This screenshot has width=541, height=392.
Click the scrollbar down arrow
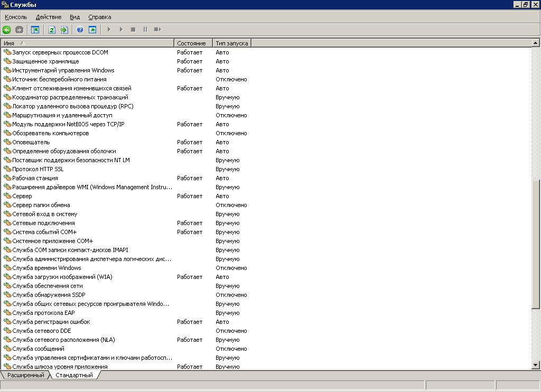[536, 365]
